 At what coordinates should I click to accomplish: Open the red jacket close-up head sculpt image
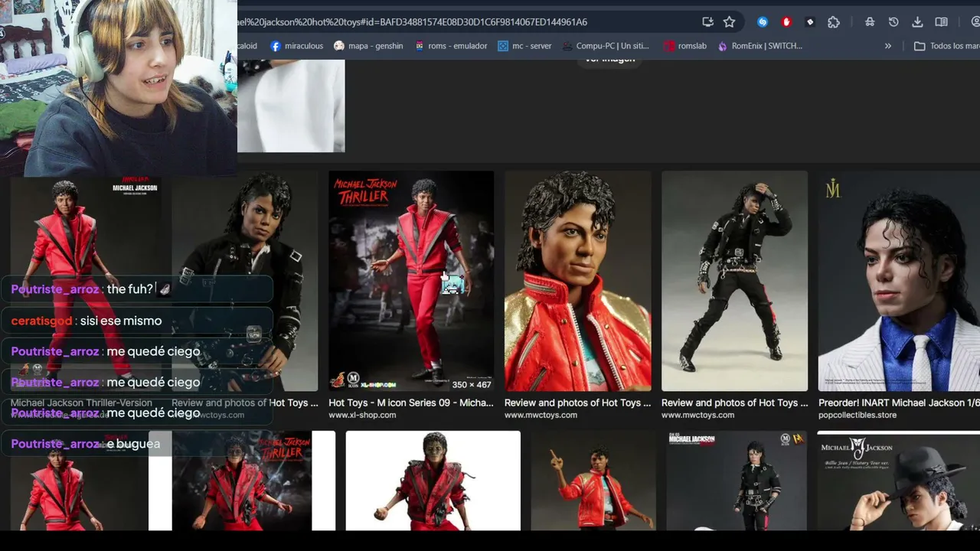pos(578,281)
